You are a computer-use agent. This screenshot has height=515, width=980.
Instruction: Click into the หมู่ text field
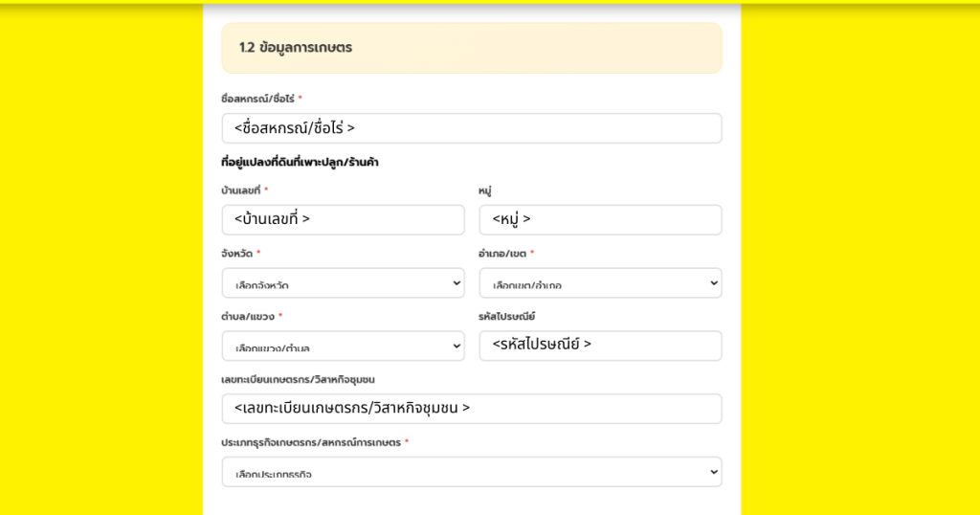coord(600,219)
